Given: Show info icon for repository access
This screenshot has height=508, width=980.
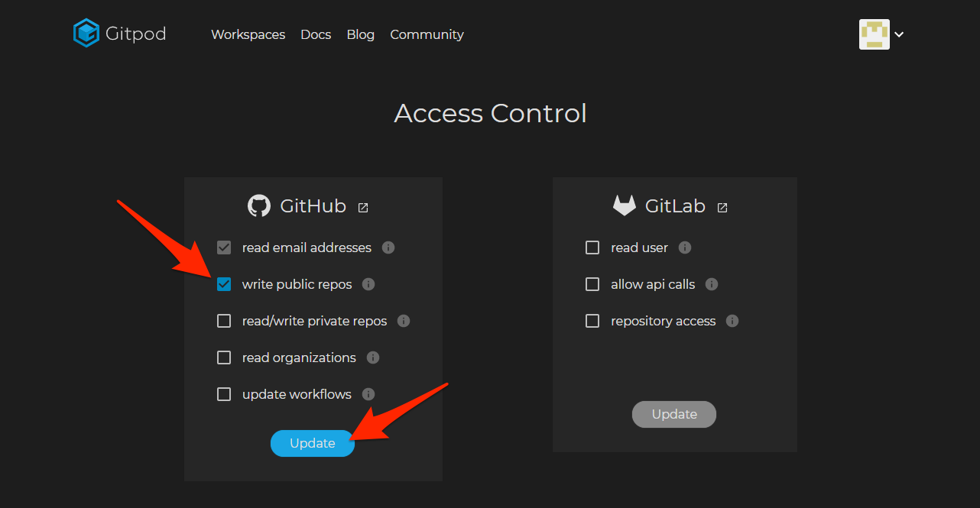Looking at the screenshot, I should click(732, 321).
